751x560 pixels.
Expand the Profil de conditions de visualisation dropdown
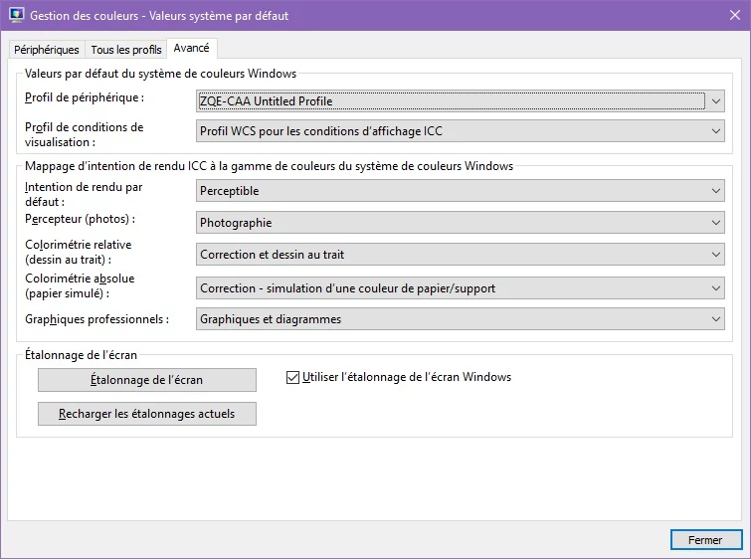click(x=461, y=130)
